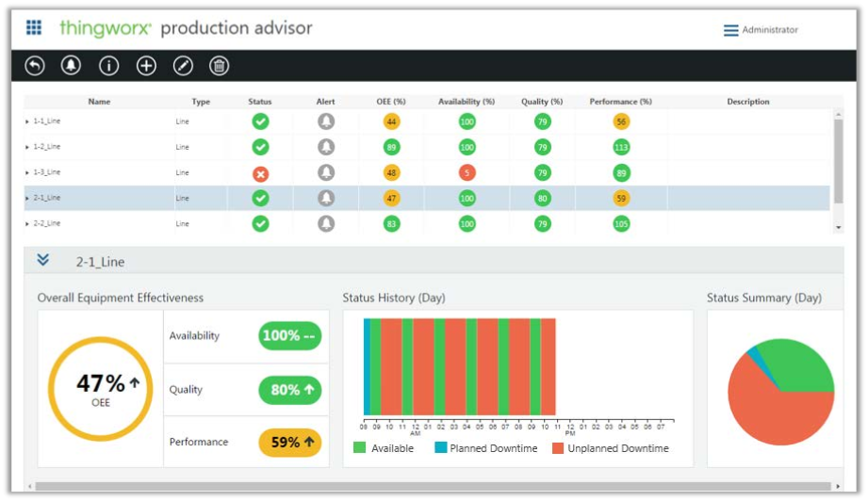Click Unplanned Downtime legend color swatch
This screenshot has height=501, width=868.
click(558, 448)
